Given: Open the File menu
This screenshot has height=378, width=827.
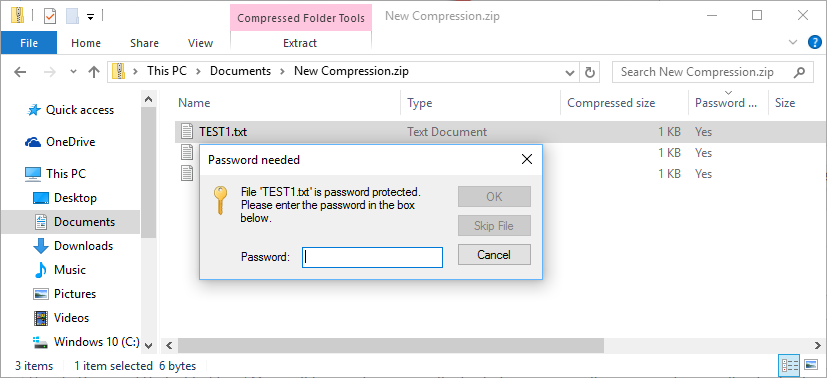Looking at the screenshot, I should click(28, 43).
